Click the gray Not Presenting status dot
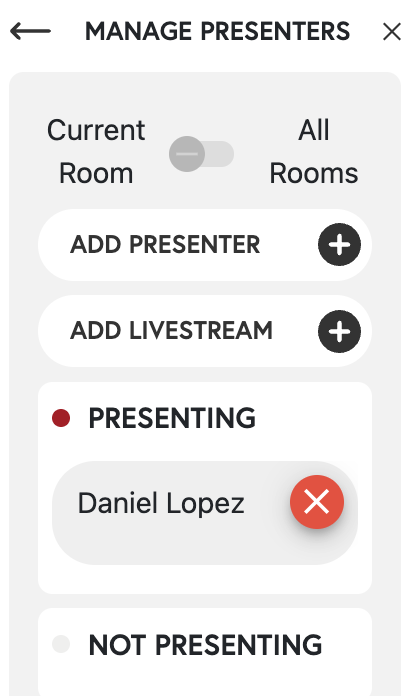This screenshot has height=696, width=408. (61, 644)
